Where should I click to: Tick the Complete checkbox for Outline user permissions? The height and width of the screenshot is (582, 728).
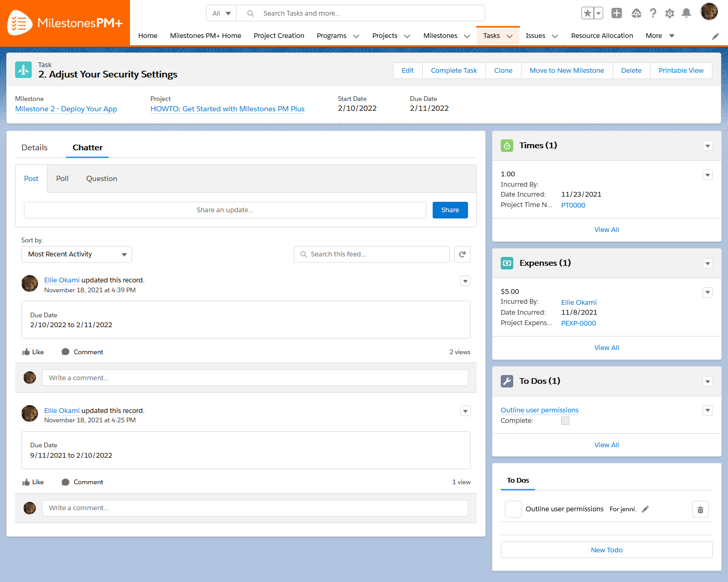click(x=565, y=421)
